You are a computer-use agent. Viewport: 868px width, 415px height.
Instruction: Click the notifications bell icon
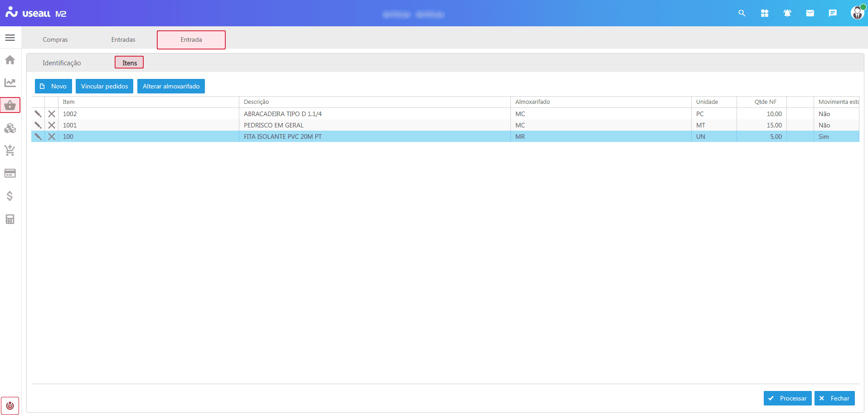point(787,13)
